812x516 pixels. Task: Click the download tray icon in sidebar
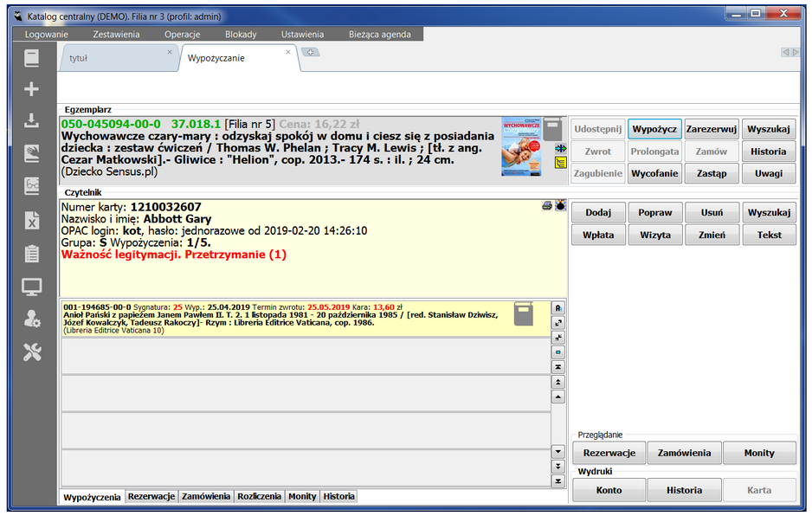click(x=32, y=121)
